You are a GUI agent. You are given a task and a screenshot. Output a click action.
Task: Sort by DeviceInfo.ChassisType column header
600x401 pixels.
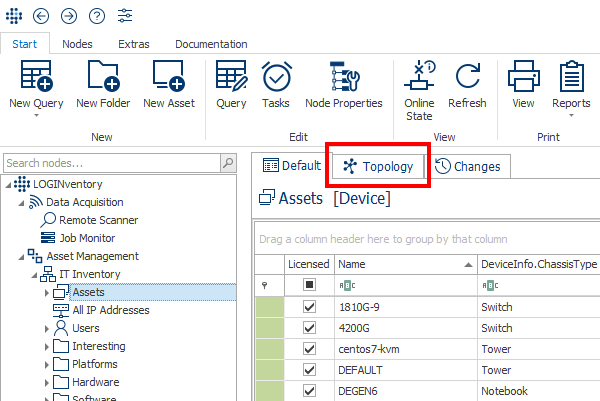click(539, 264)
